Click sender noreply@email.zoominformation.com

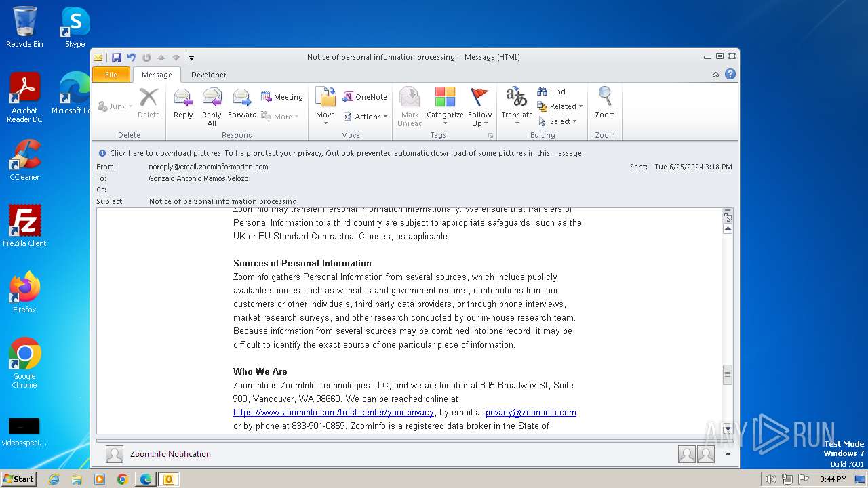pyautogui.click(x=208, y=167)
